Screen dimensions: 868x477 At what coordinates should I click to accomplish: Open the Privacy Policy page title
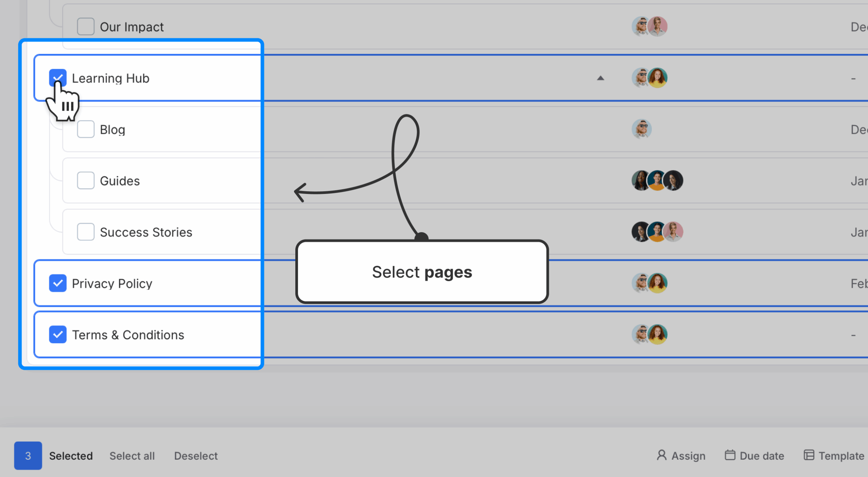click(x=112, y=284)
